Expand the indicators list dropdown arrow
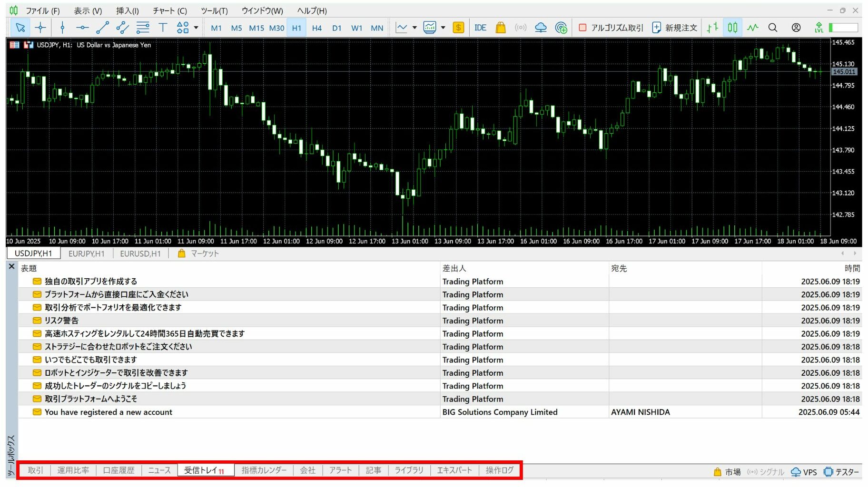 click(x=414, y=28)
